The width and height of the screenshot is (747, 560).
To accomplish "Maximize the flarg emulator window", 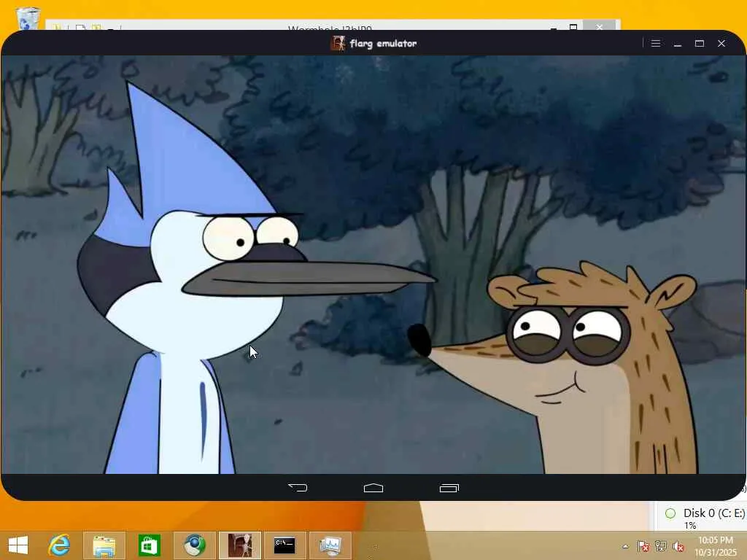I will tap(700, 43).
